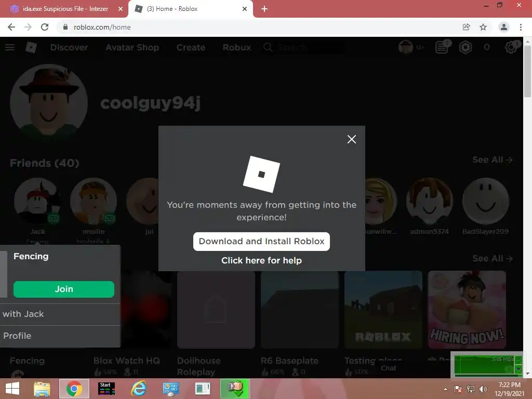Open a new browser tab
532x399 pixels.
(264, 9)
